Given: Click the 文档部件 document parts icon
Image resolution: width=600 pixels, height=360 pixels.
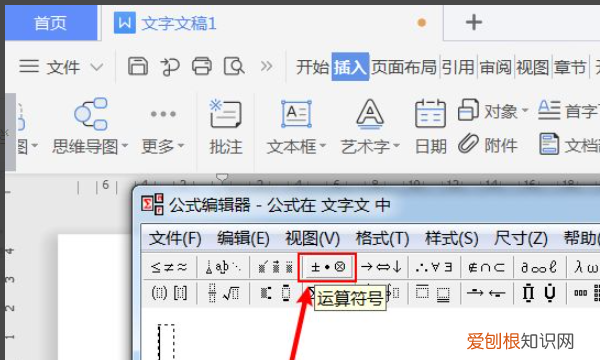Looking at the screenshot, I should point(549,144).
